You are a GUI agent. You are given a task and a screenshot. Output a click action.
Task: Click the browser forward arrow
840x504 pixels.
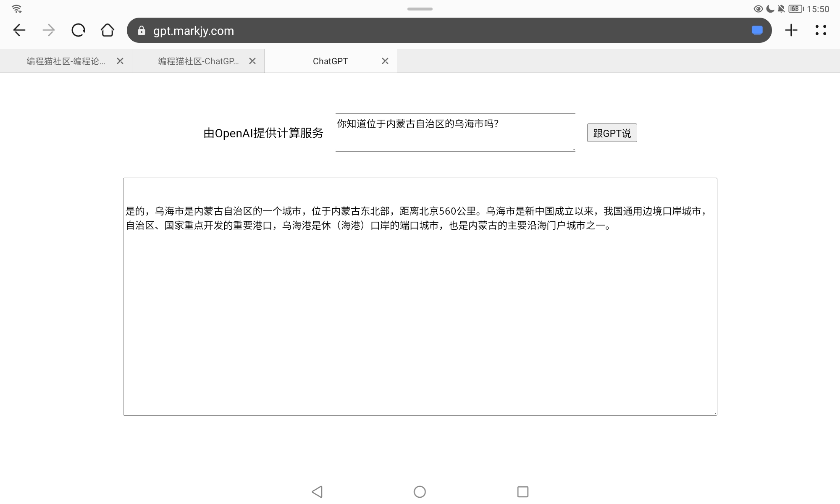coord(49,30)
